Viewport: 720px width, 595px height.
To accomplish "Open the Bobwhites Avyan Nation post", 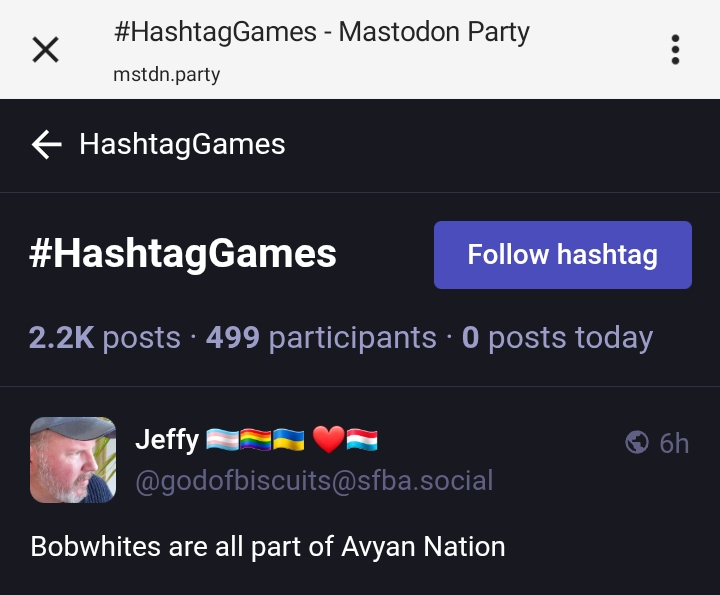I will click(268, 547).
